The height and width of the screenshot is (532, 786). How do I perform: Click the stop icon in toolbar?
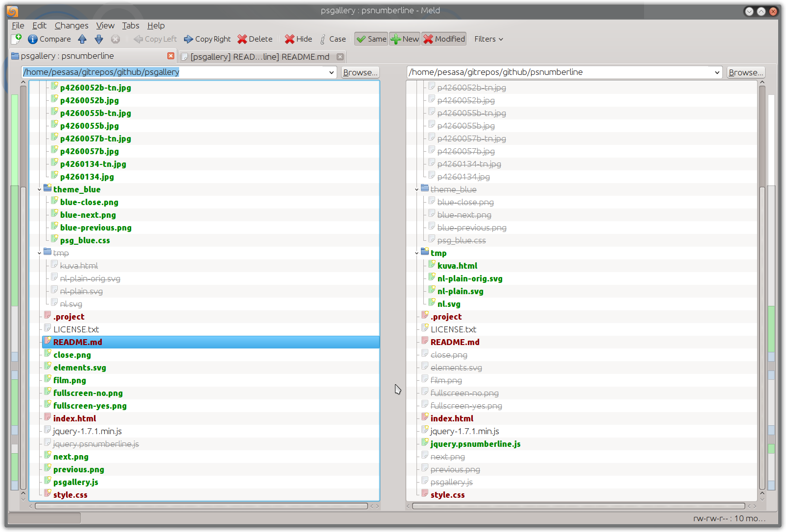[x=116, y=39]
